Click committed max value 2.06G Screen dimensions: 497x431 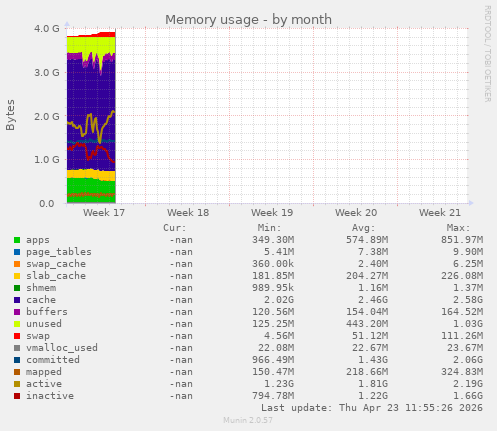pyautogui.click(x=468, y=360)
